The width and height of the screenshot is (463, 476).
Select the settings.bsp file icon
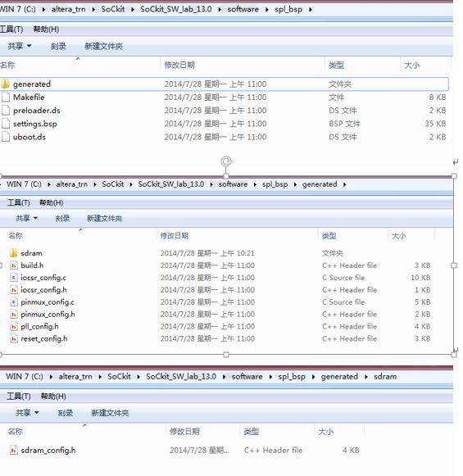coord(6,124)
